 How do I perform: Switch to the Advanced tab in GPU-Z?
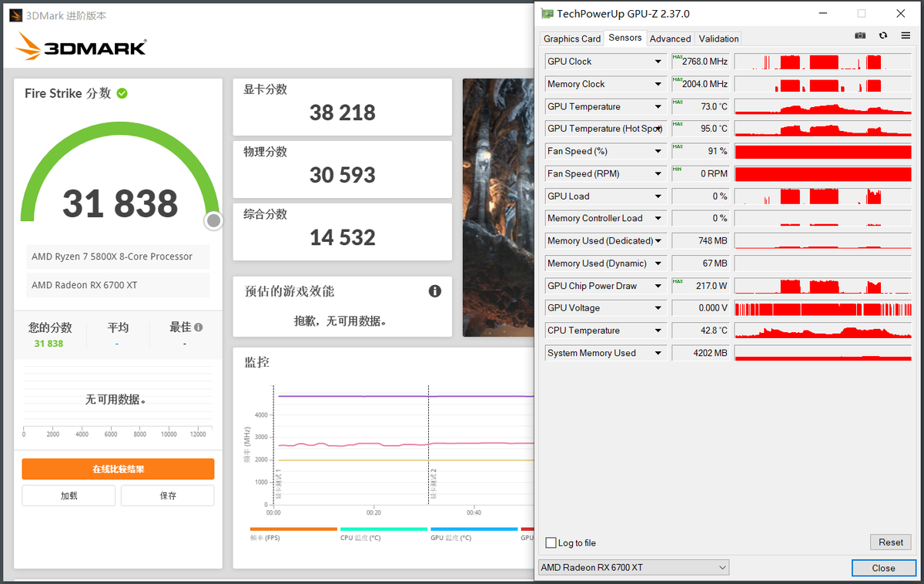(670, 38)
